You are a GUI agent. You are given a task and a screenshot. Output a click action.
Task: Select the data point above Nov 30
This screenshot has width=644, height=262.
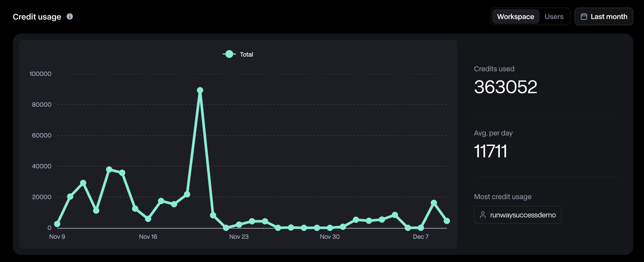[330, 228]
